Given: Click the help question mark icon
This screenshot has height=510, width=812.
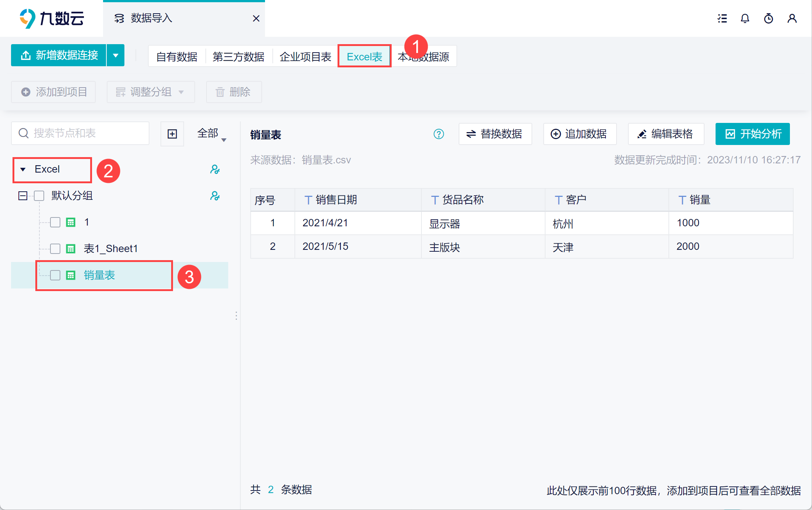Looking at the screenshot, I should click(x=439, y=134).
